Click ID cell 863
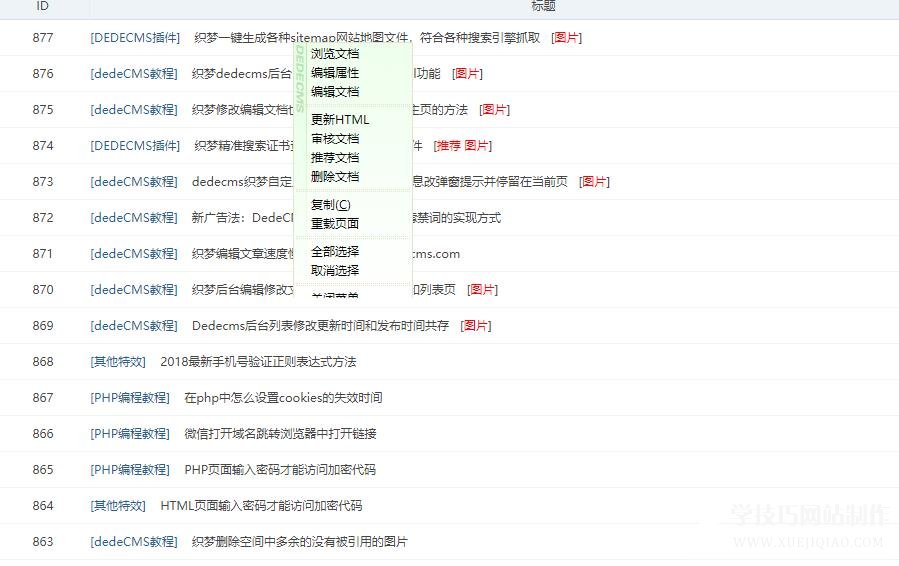The height and width of the screenshot is (566, 899). (x=43, y=542)
